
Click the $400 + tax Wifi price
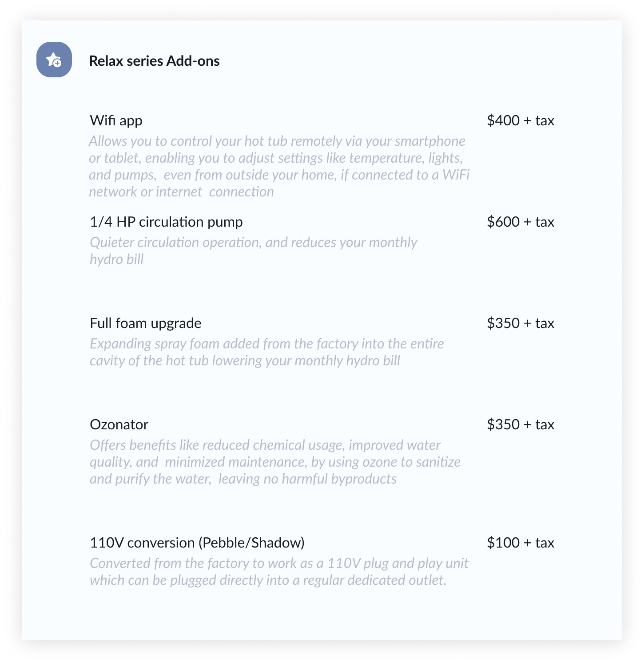coord(520,120)
